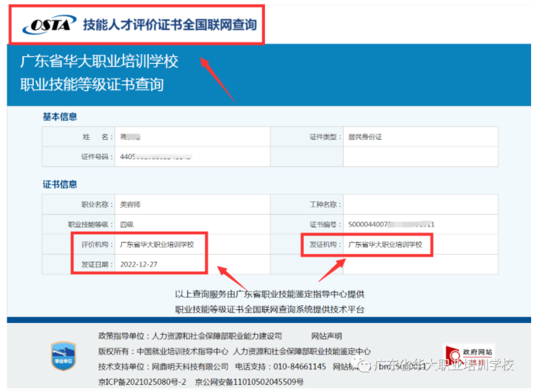Click the 证书编号 label
535x392 pixels.
click(325, 225)
